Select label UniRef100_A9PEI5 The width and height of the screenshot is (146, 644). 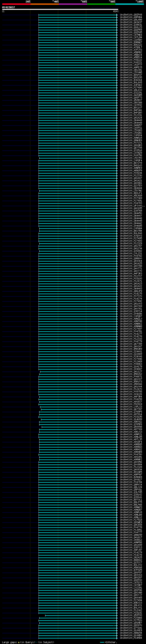click(x=131, y=67)
